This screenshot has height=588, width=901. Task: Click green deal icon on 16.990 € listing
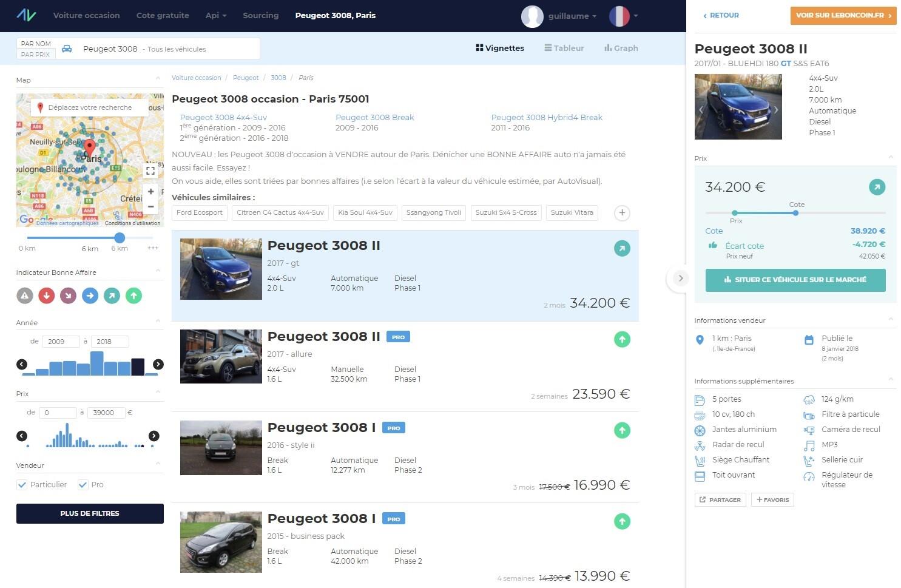(622, 430)
